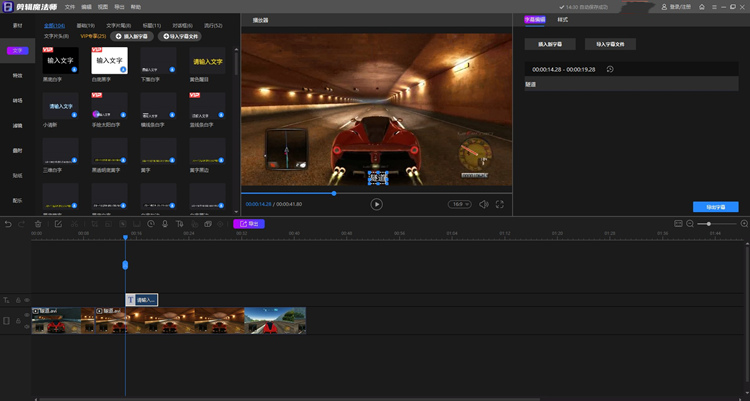Open the 16:9 aspect ratio dropdown

pyautogui.click(x=460, y=204)
